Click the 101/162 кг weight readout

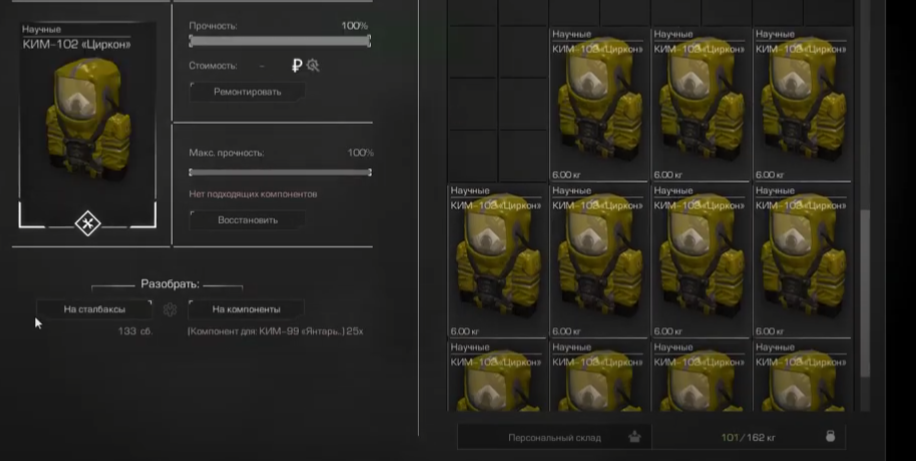tap(748, 437)
